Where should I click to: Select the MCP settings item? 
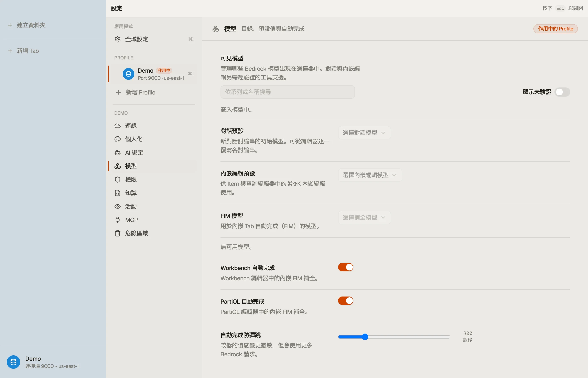tap(153, 220)
